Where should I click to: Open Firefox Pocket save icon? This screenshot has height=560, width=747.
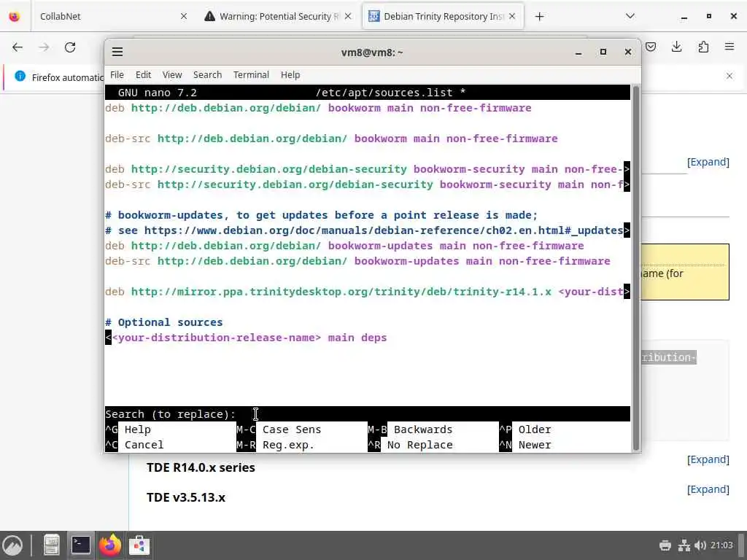(651, 47)
